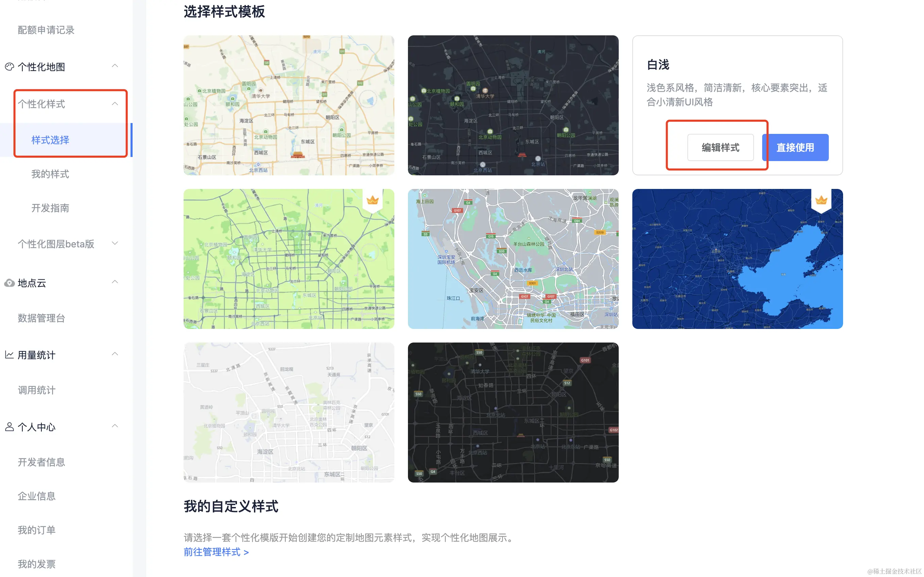924x577 pixels.
Task: Click crown badge on green map template
Action: 372,200
